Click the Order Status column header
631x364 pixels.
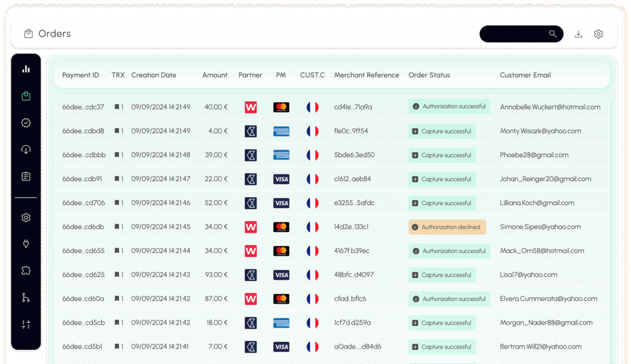click(x=429, y=75)
